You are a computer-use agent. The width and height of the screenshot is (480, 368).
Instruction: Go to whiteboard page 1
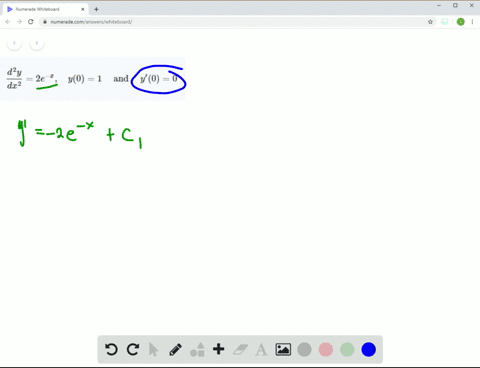(14, 43)
